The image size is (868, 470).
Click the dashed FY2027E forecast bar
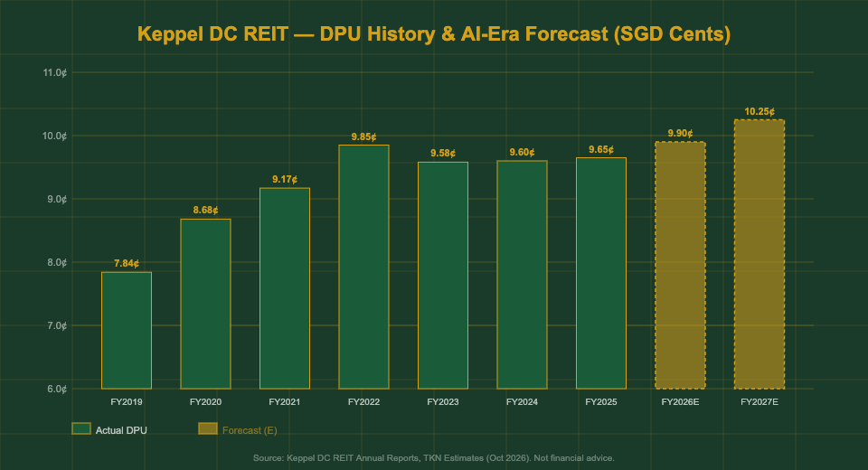759,254
